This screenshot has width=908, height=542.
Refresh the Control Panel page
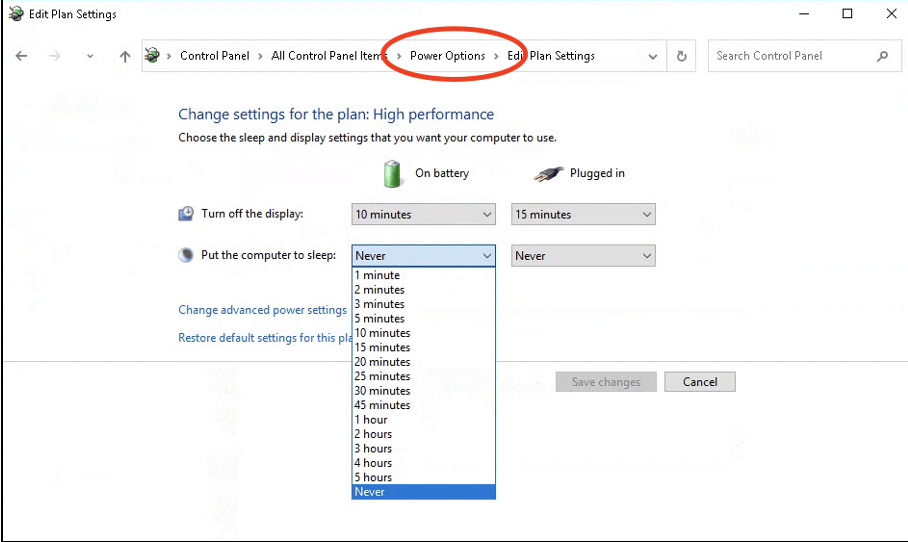(x=682, y=56)
